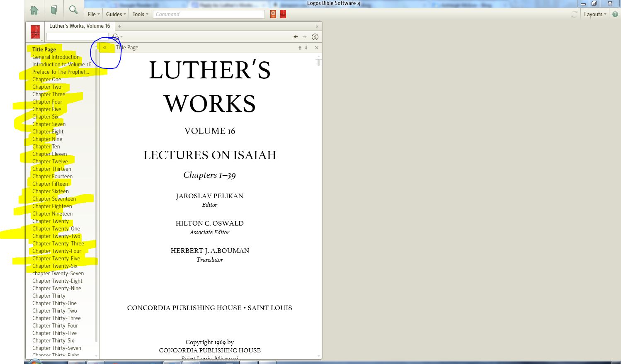Click the reading pane scrollbar thumb

tap(318, 62)
